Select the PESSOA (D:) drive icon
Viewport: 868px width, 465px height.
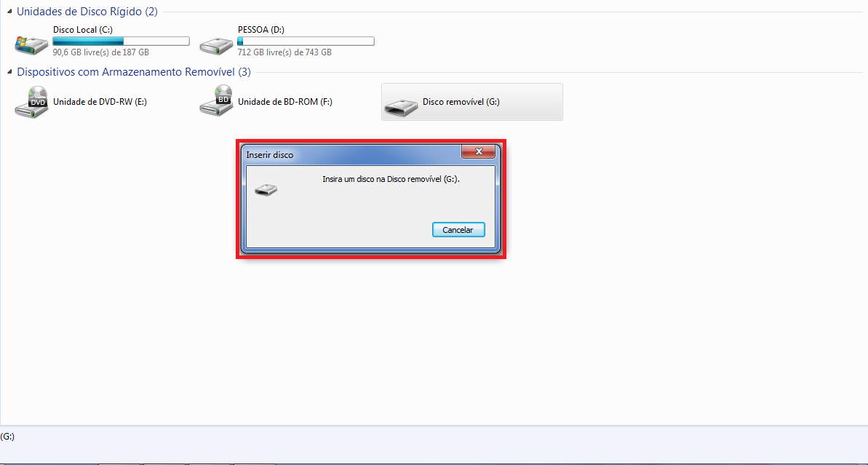pos(216,45)
